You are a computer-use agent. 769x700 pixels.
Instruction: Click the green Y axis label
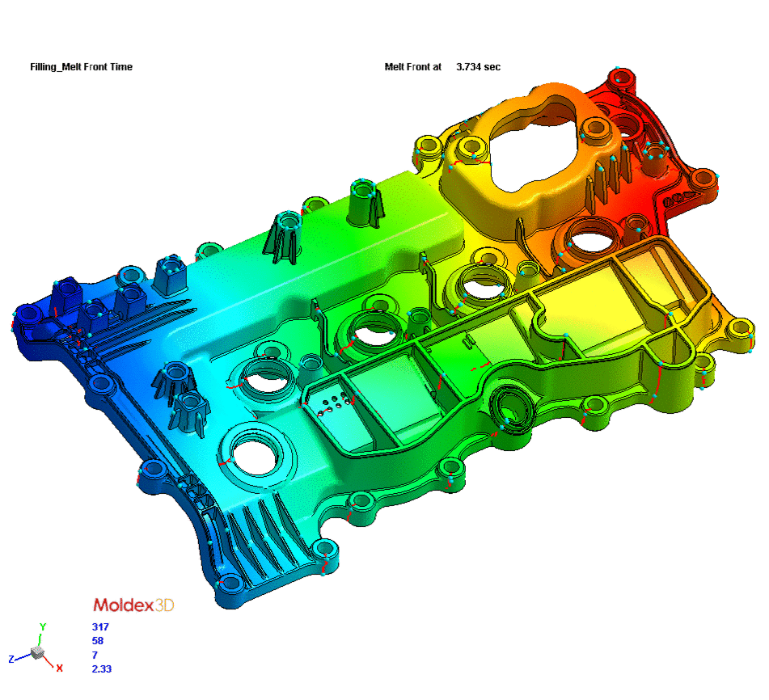coord(43,626)
